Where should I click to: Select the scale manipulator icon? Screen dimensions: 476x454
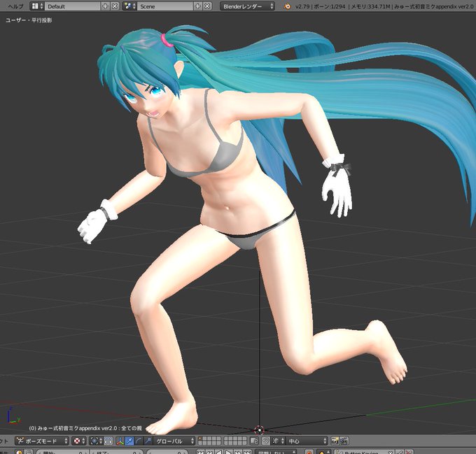148,441
